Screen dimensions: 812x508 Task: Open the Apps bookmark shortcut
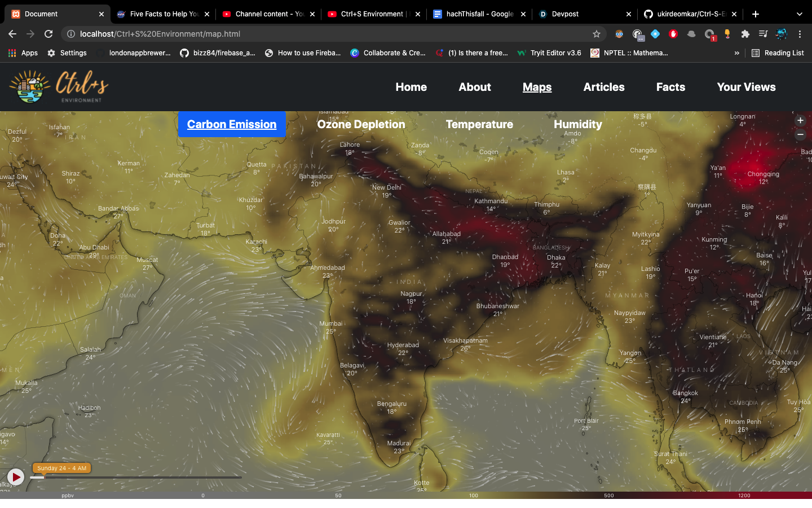(x=23, y=53)
